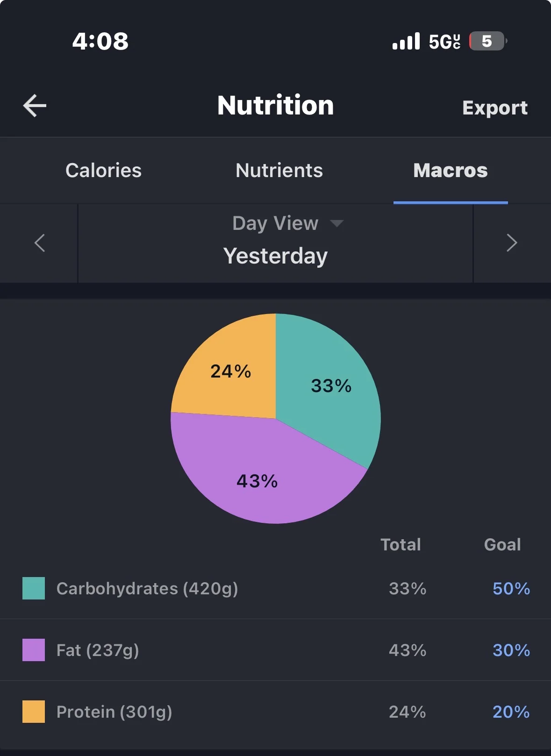Tap the back arrow icon
551x756 pixels.
coord(35,106)
